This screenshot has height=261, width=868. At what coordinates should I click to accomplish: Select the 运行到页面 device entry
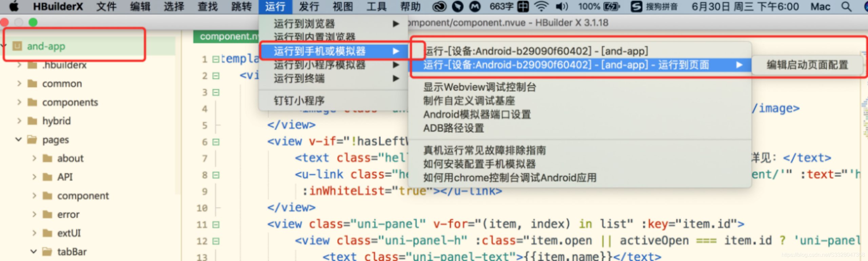(580, 65)
